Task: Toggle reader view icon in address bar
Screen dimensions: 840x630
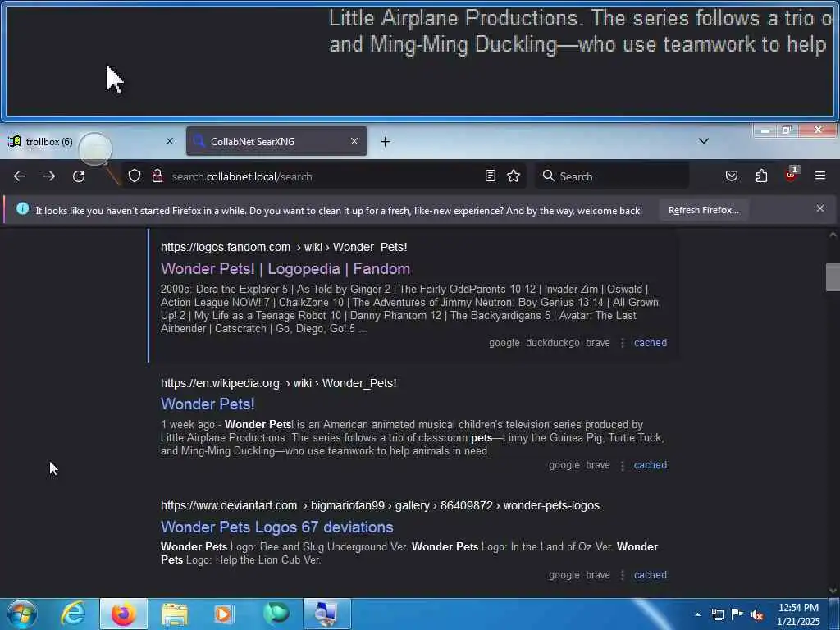Action: [x=491, y=176]
